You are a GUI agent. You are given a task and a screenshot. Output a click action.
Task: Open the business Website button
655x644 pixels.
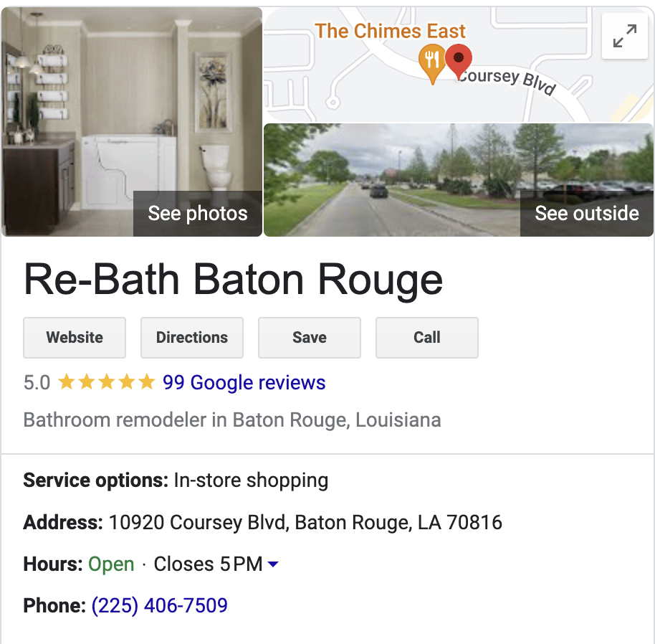[x=75, y=338]
